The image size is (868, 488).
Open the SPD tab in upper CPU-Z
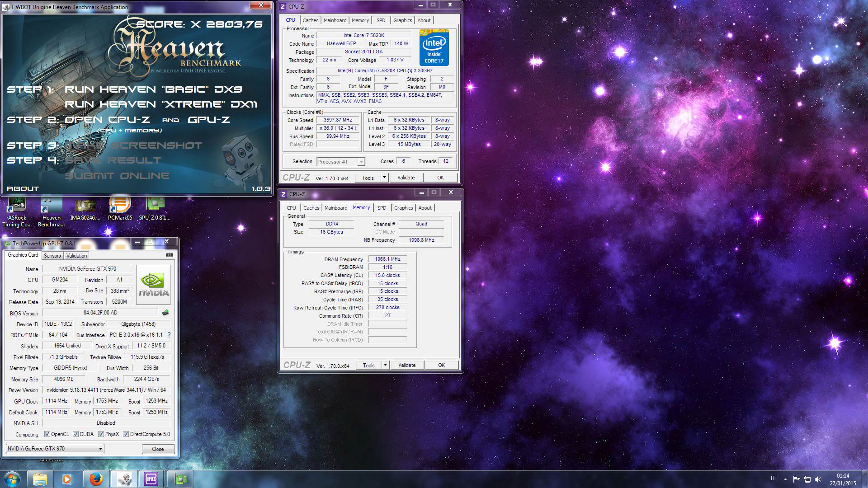tap(381, 20)
